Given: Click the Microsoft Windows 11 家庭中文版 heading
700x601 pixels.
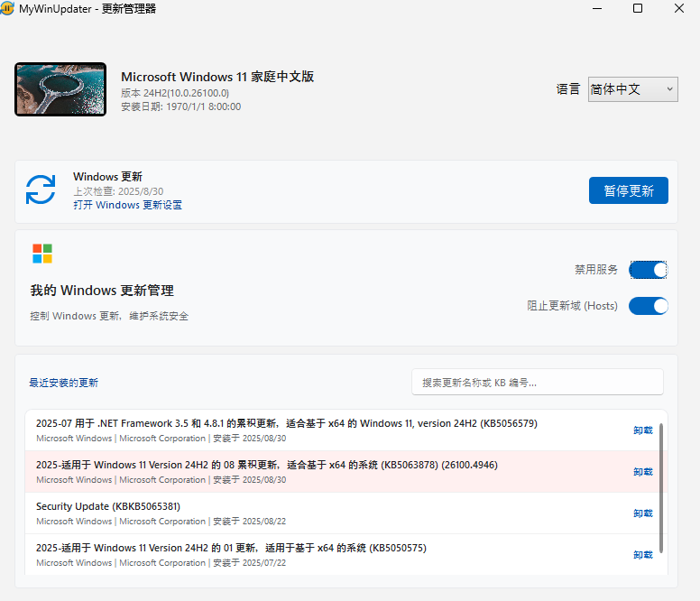Looking at the screenshot, I should click(217, 77).
